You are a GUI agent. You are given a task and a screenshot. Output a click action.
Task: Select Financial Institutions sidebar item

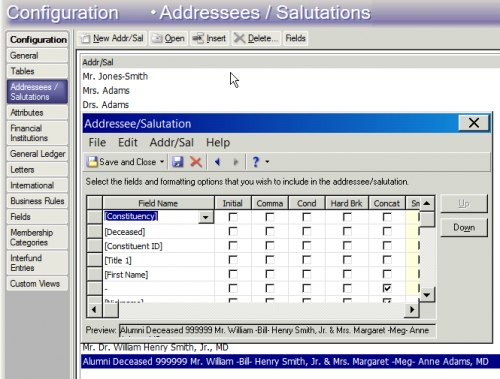[x=37, y=133]
